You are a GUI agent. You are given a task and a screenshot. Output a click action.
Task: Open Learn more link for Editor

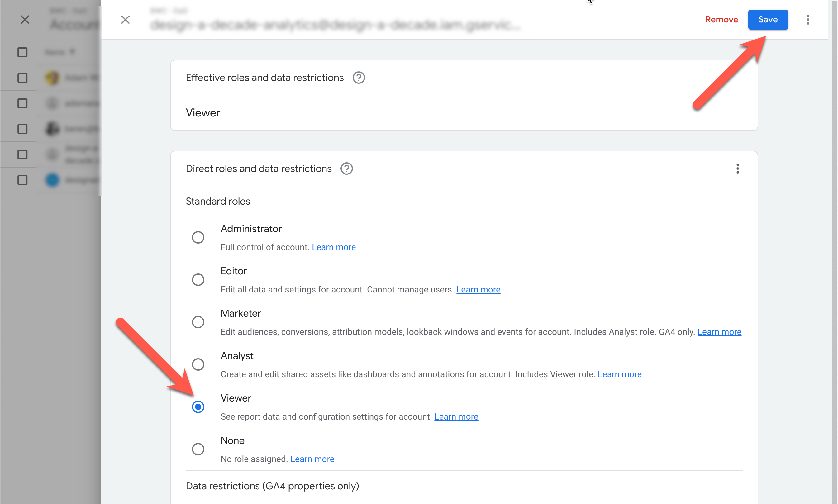click(478, 290)
